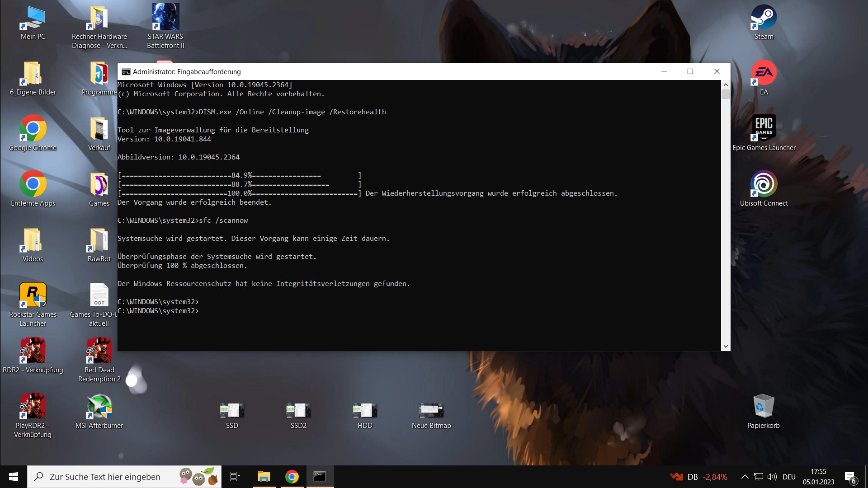Switch to Chrome in the taskbar
The image size is (868, 488).
(292, 477)
